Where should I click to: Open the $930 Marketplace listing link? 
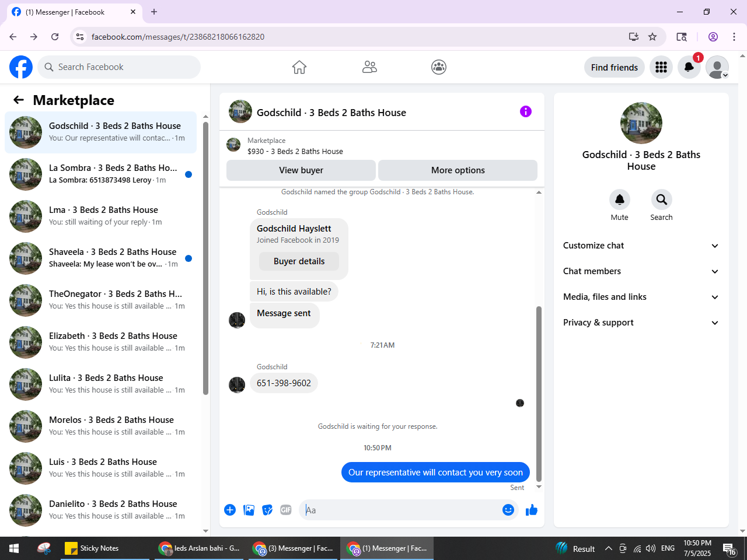295,151
